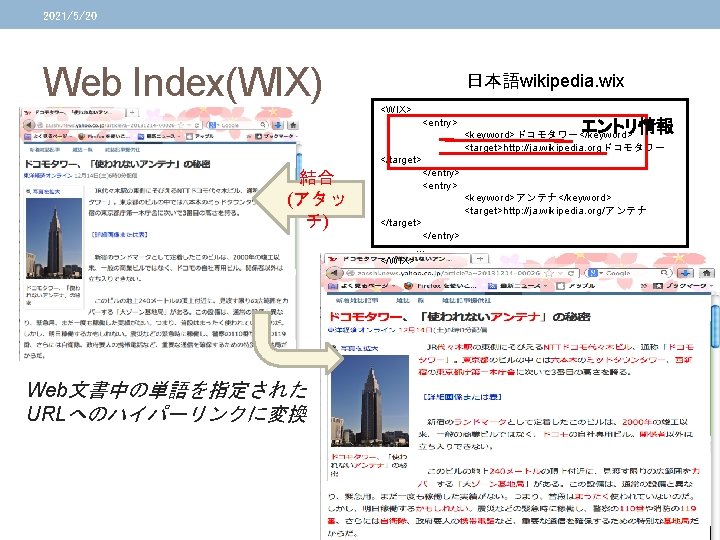This screenshot has width=720, height=540.
Task: Click Downloads arrow icon in plain article browser
Action: 278,125
